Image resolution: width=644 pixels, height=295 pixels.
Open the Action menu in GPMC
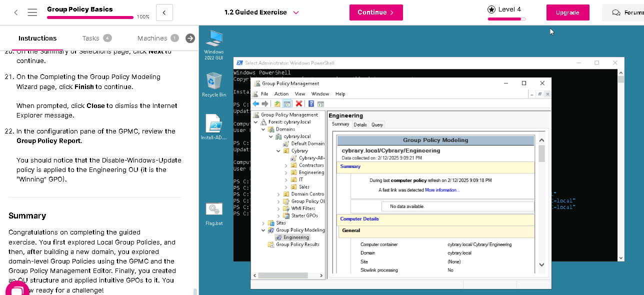281,94
